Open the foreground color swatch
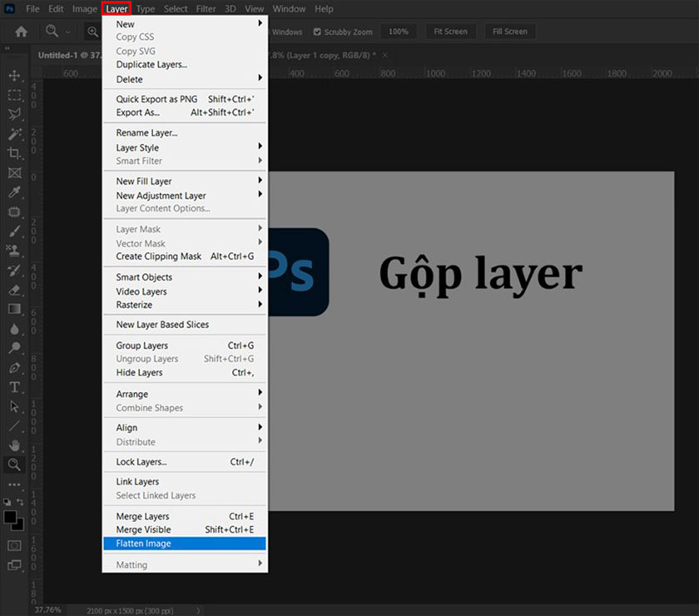The image size is (699, 616). coord(10,517)
